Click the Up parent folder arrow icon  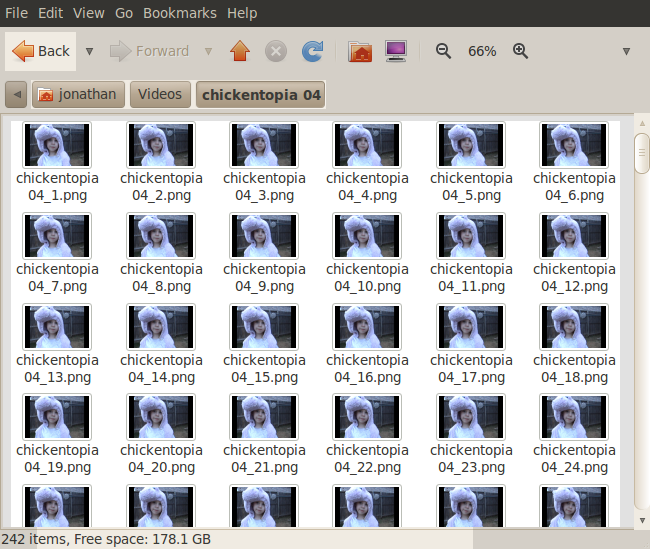click(239, 51)
